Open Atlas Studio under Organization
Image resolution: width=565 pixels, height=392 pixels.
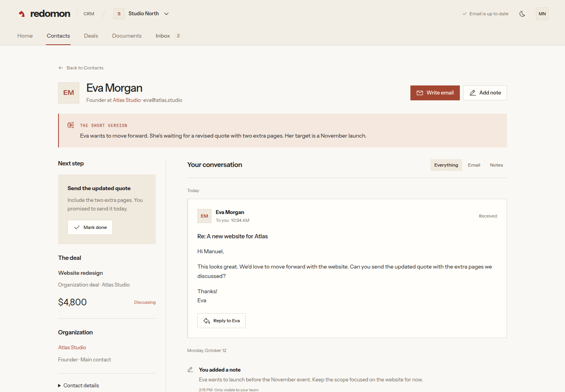(72, 348)
